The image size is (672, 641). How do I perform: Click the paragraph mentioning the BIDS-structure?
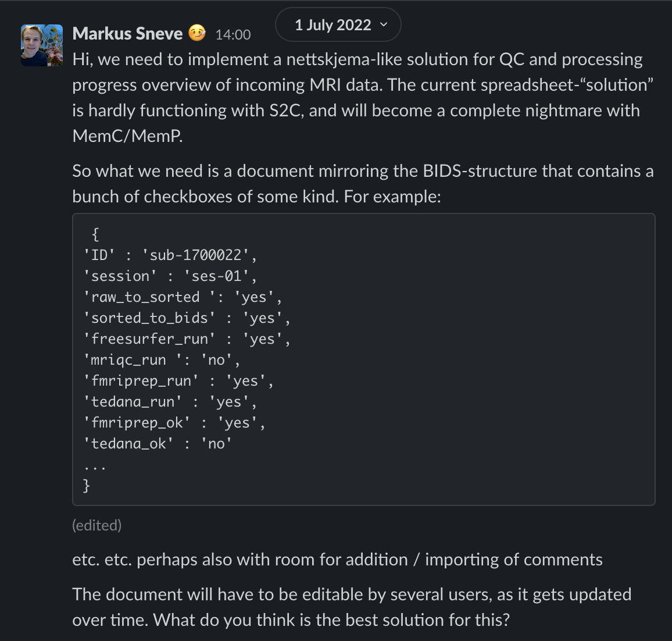pos(363,183)
